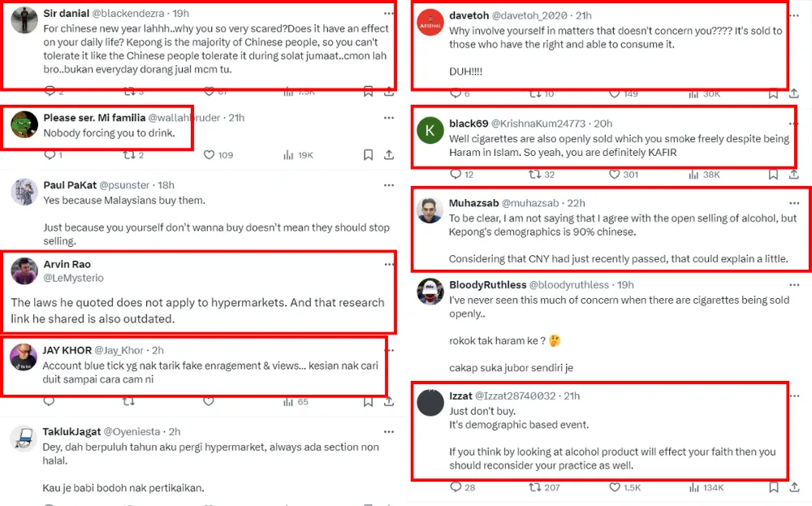Viewport: 812px width, 506px height.
Task: Visit BloodyRuthless's profile via display name
Action: (x=487, y=285)
